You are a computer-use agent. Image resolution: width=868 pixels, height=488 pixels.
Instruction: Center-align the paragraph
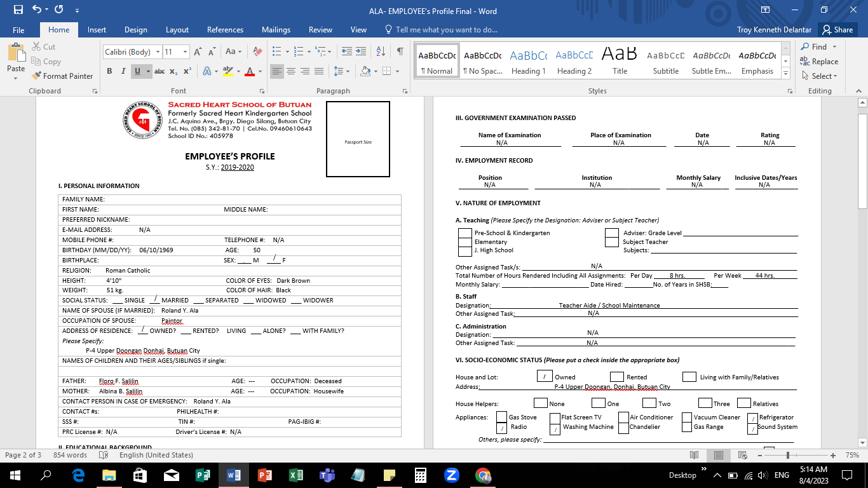[291, 71]
